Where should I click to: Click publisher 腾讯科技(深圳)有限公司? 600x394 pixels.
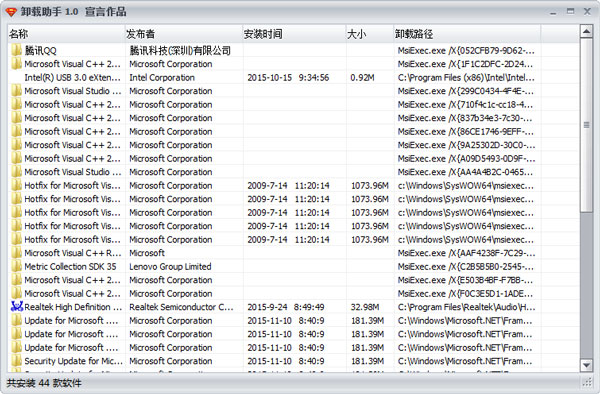pos(180,50)
